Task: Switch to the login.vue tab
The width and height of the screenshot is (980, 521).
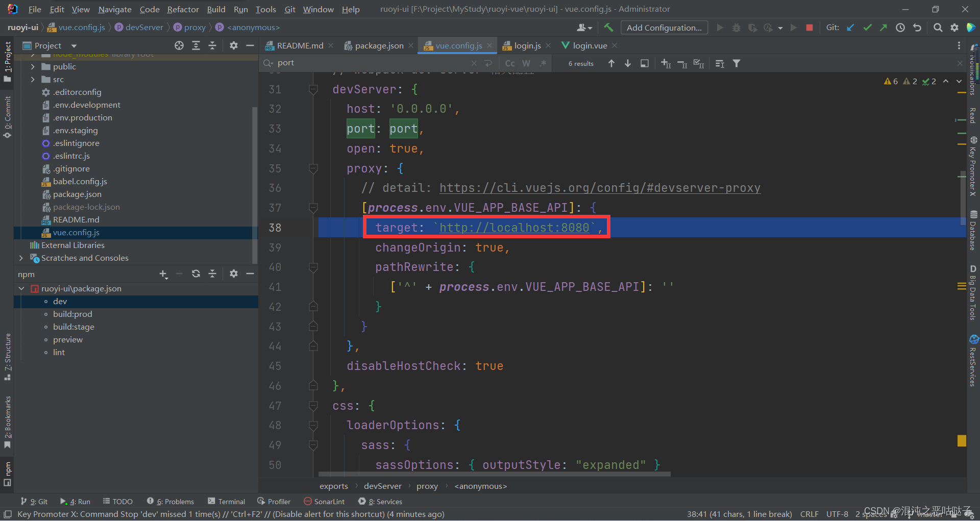Action: click(x=590, y=45)
